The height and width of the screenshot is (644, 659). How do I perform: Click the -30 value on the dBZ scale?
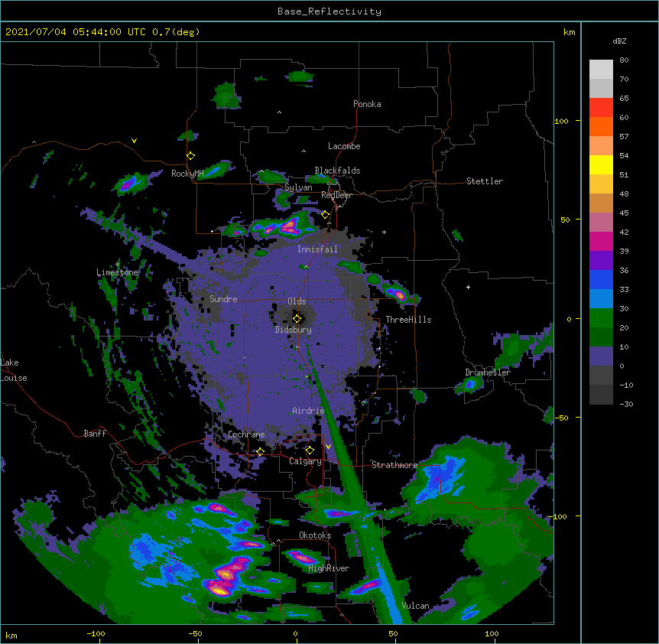(x=626, y=404)
